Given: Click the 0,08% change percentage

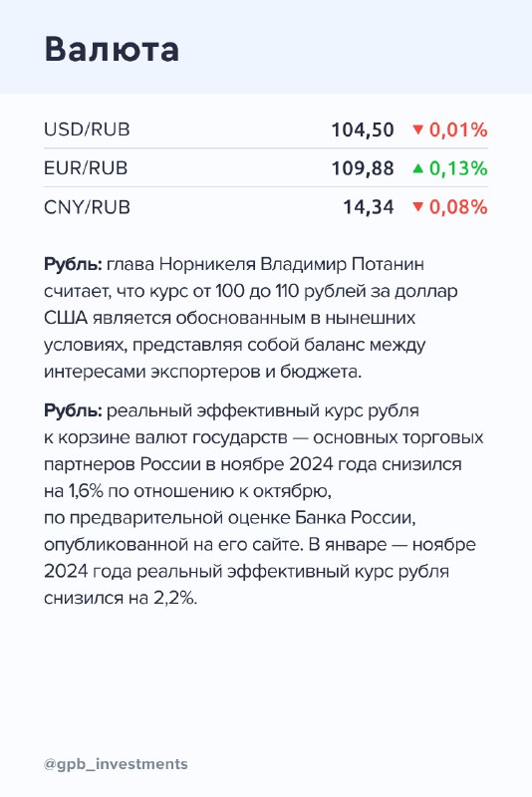Looking at the screenshot, I should coord(458,207).
